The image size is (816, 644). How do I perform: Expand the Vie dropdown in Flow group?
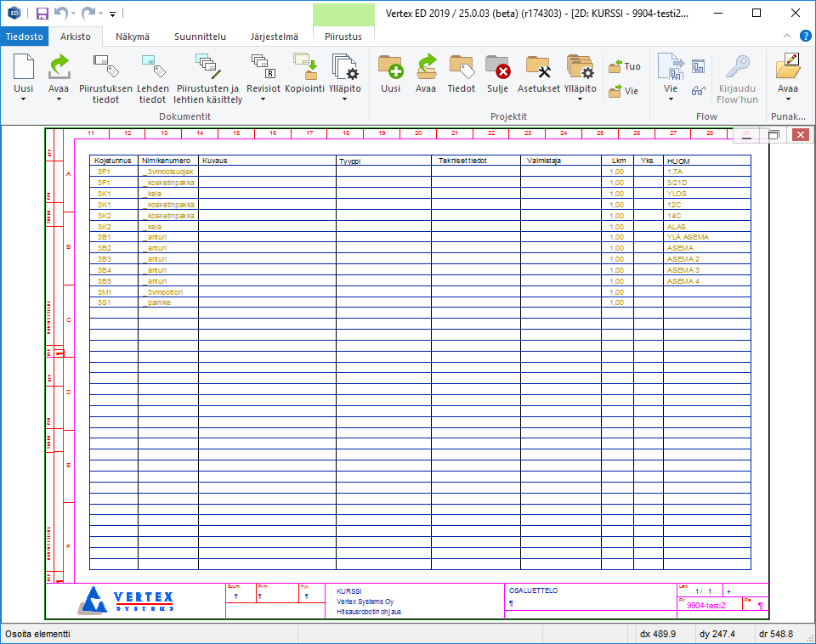click(x=671, y=99)
